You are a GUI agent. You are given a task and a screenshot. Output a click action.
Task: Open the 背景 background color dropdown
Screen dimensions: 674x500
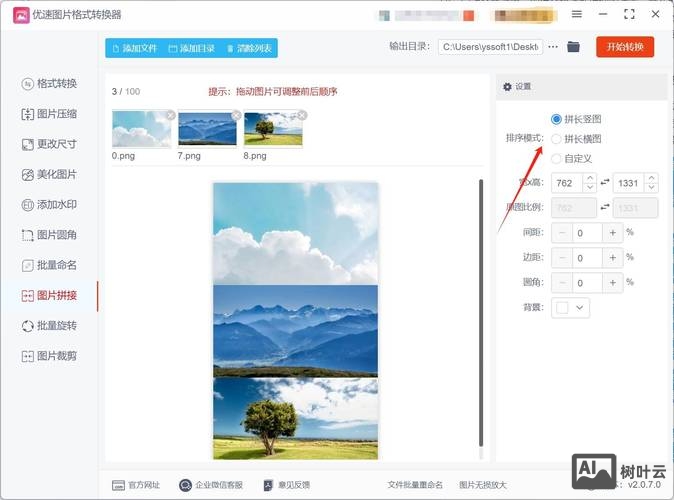pyautogui.click(x=579, y=307)
